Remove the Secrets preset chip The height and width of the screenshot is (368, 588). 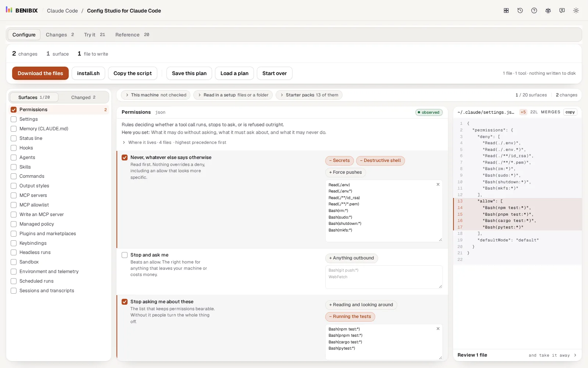(340, 160)
